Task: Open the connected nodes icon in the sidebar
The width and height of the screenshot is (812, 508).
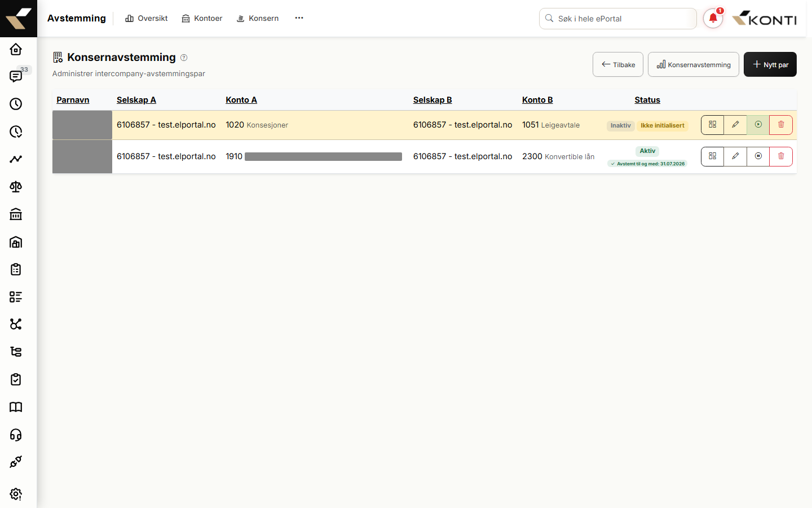Action: pyautogui.click(x=16, y=324)
